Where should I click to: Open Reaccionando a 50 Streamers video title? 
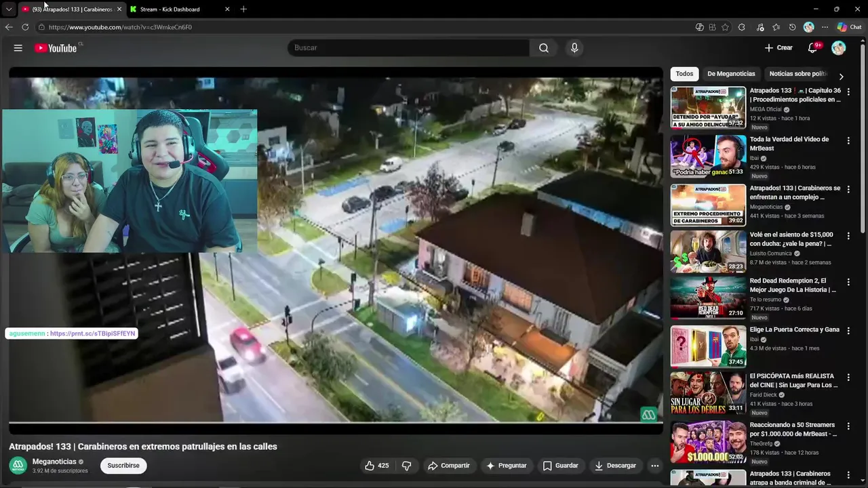coord(793,429)
